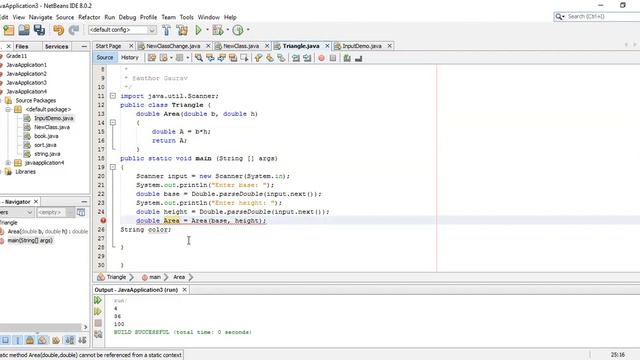
Task: Collapse the code fold at line 19
Action: pos(113,167)
